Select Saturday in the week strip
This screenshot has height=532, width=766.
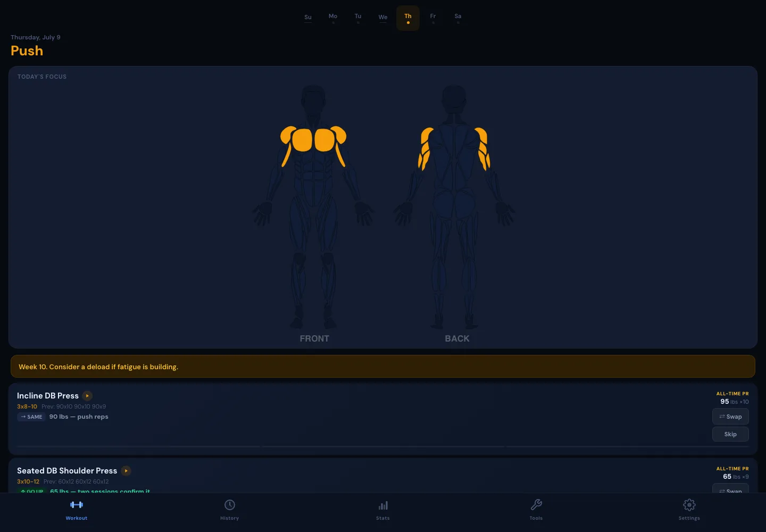(x=458, y=18)
